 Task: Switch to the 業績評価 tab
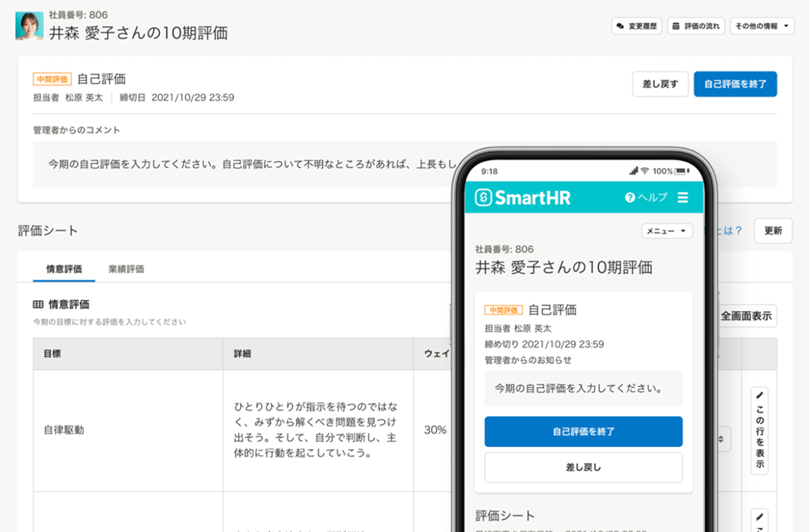coord(127,268)
